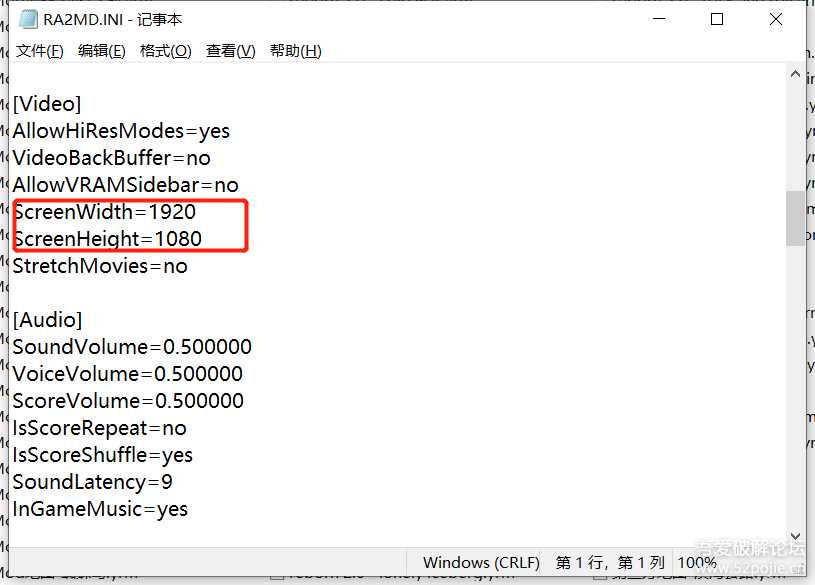Screen dimensions: 815x585
Task: Click the 第 1 行, 第 1 列 position indicator
Action: [x=609, y=562]
